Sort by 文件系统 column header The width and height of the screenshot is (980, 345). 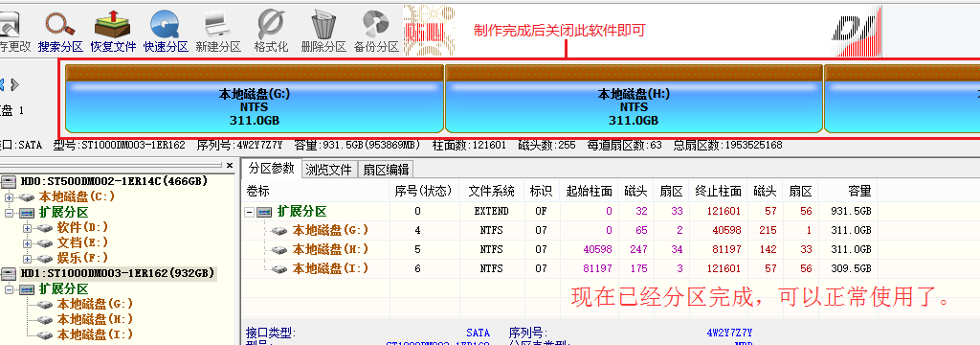pos(491,191)
